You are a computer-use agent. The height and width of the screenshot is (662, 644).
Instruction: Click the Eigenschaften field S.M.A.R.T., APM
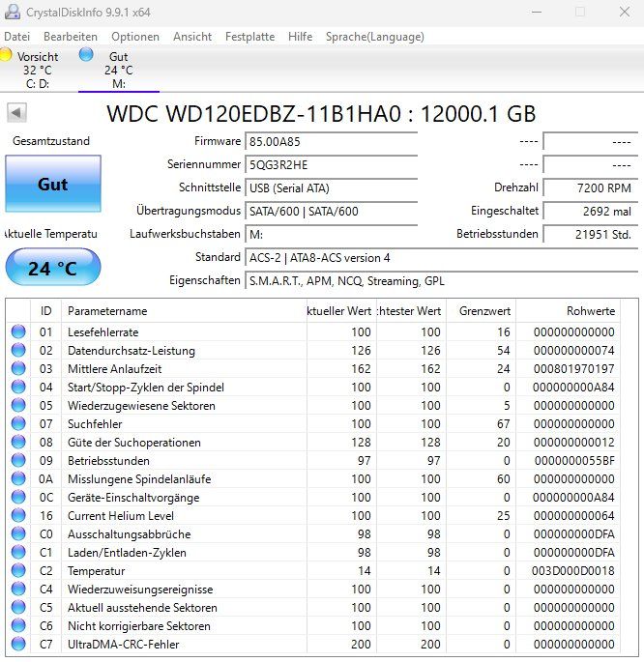click(x=441, y=281)
